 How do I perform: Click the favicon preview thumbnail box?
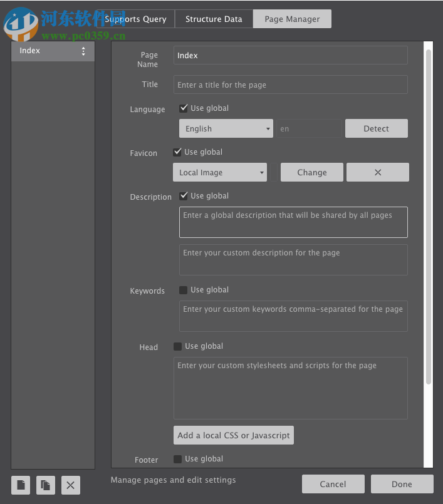click(x=274, y=172)
